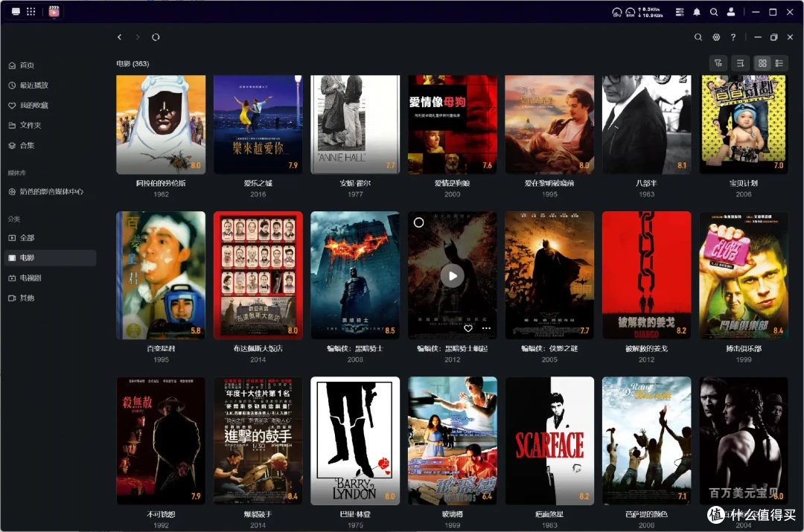Open 我的收藏 in the sidebar

click(x=29, y=105)
